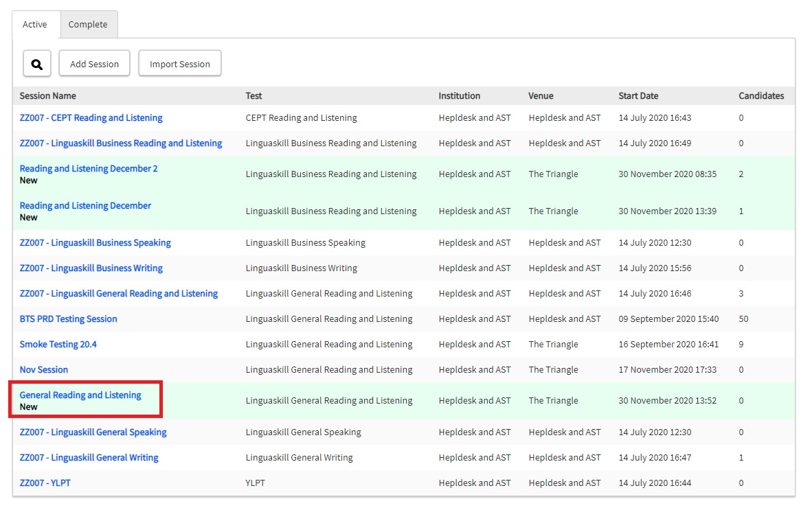Click the 14 July 2020 16:47 date cell

click(655, 457)
